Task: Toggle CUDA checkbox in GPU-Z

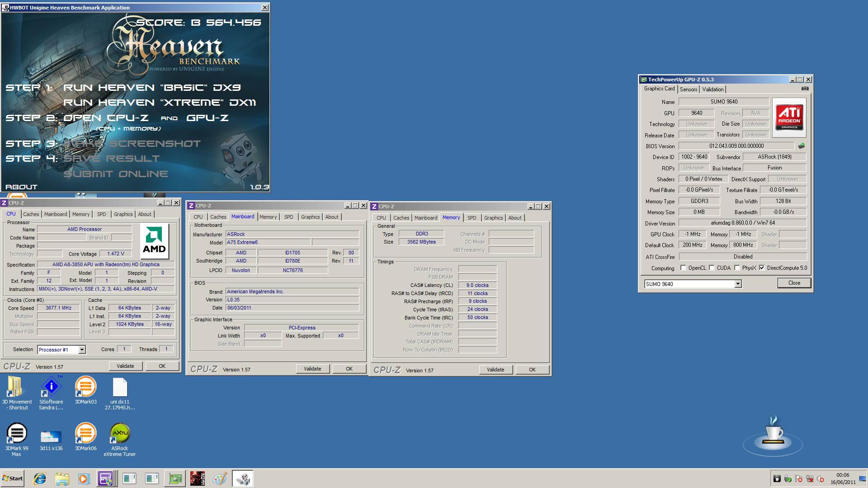Action: (712, 268)
